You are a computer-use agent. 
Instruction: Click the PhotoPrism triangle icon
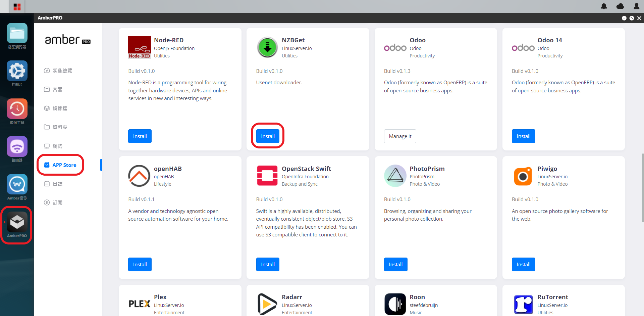click(395, 176)
